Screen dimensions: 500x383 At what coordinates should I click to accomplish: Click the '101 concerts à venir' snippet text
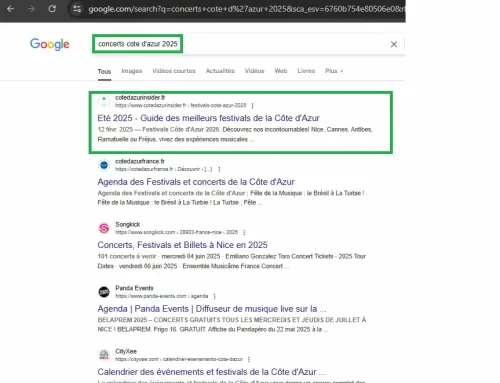point(127,256)
